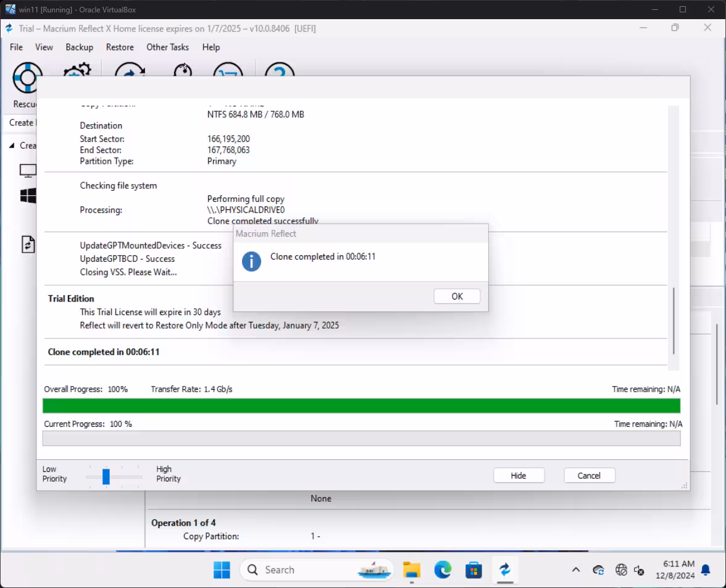Click the dialog resize grip corner
Viewport: 726px width, 588px height.
[x=684, y=485]
